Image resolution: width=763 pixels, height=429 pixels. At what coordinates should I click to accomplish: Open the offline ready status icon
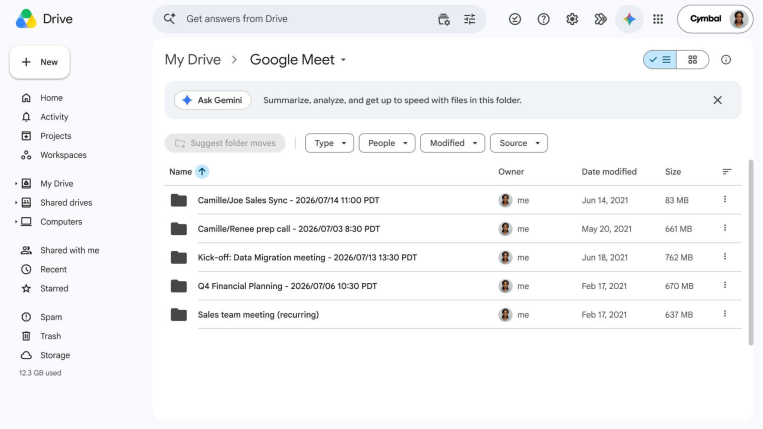(515, 19)
